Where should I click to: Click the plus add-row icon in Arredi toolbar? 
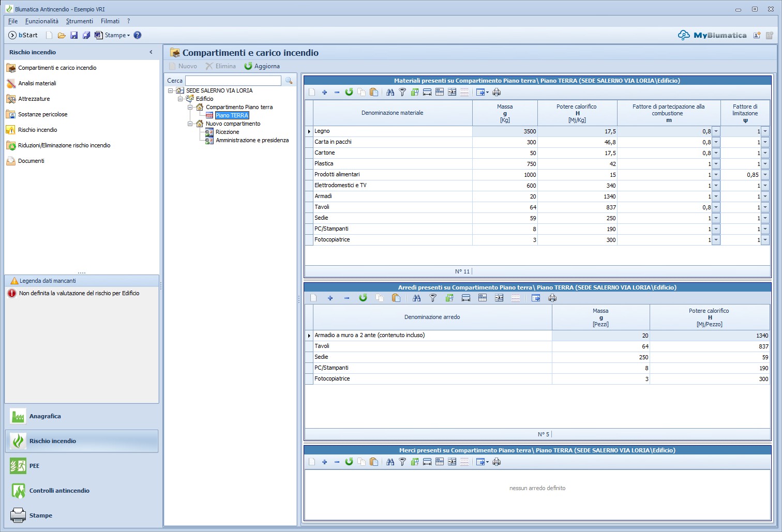coord(330,298)
